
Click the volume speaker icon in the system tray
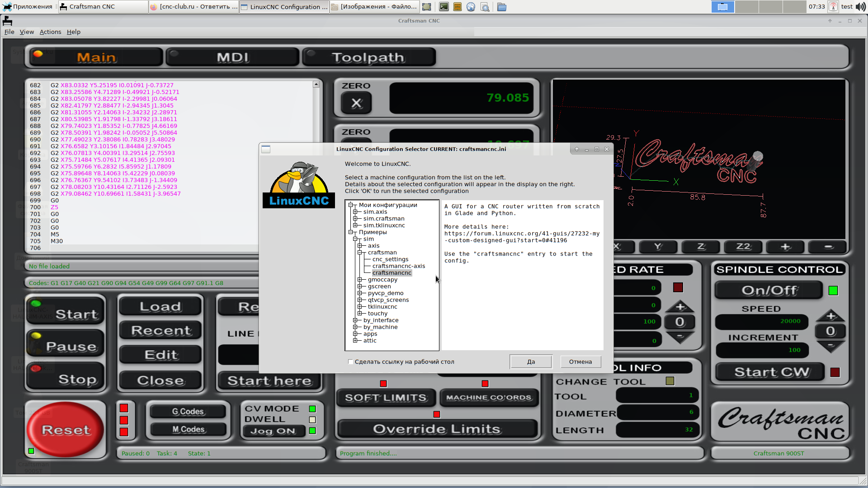pos(860,7)
